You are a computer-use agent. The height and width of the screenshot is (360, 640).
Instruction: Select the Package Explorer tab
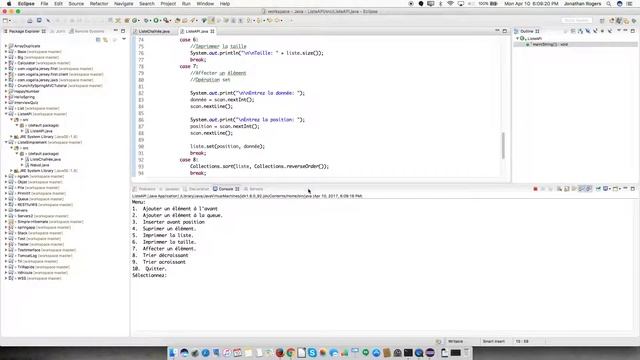(24, 31)
